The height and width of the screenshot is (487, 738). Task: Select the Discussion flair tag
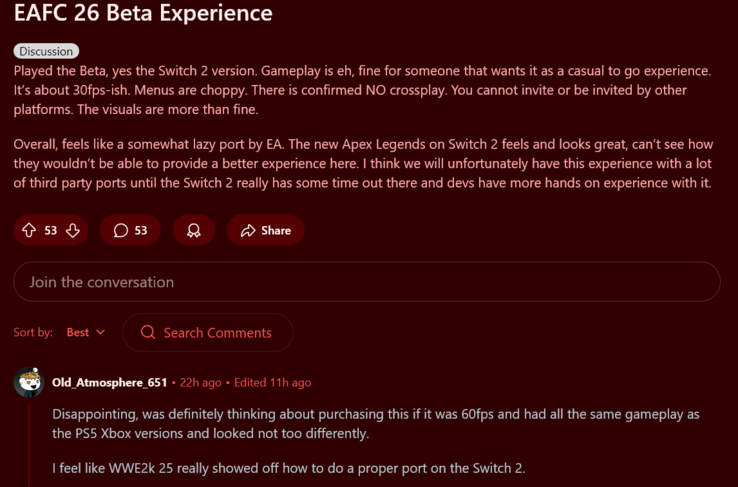[46, 51]
